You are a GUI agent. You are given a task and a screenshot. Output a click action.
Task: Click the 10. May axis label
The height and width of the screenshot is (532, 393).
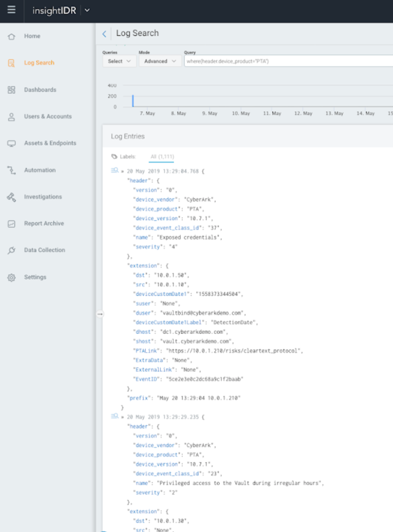tap(241, 113)
